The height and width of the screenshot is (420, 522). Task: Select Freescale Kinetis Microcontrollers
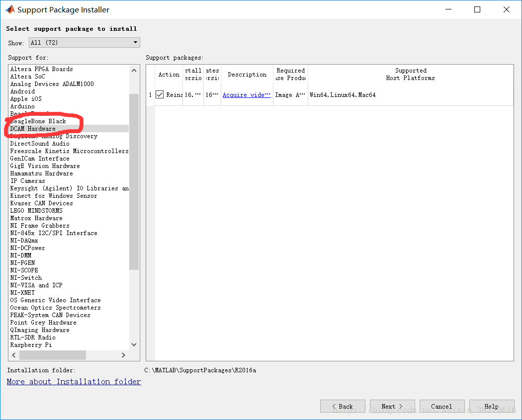point(69,151)
